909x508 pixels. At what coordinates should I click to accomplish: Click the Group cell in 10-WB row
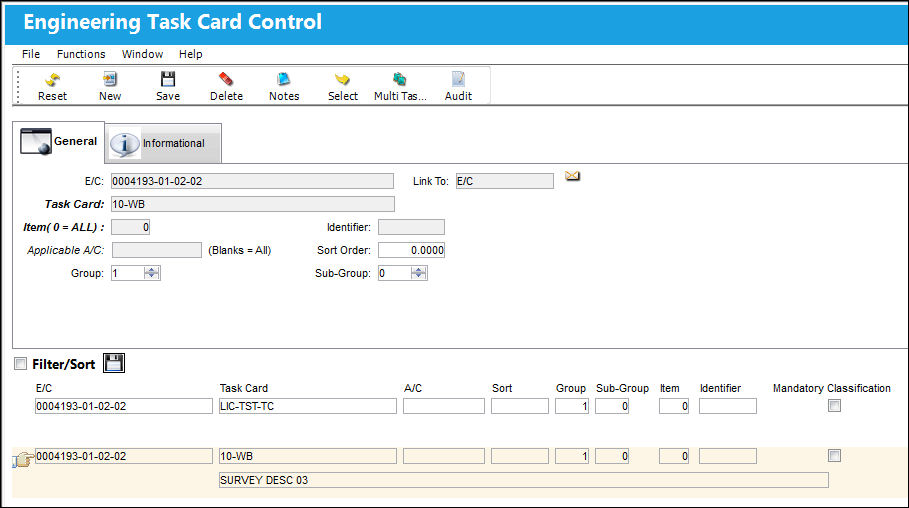(x=572, y=456)
